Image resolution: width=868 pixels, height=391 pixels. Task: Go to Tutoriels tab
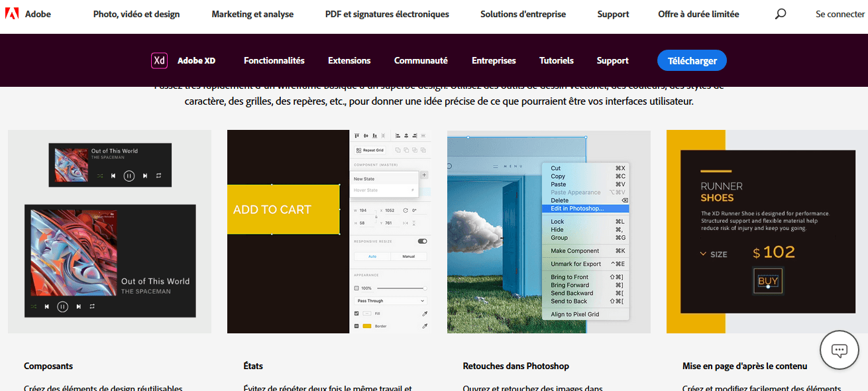pos(557,60)
